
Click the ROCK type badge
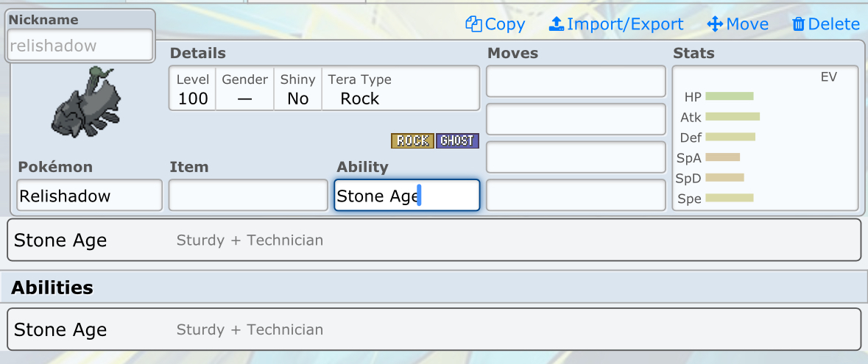click(x=412, y=140)
